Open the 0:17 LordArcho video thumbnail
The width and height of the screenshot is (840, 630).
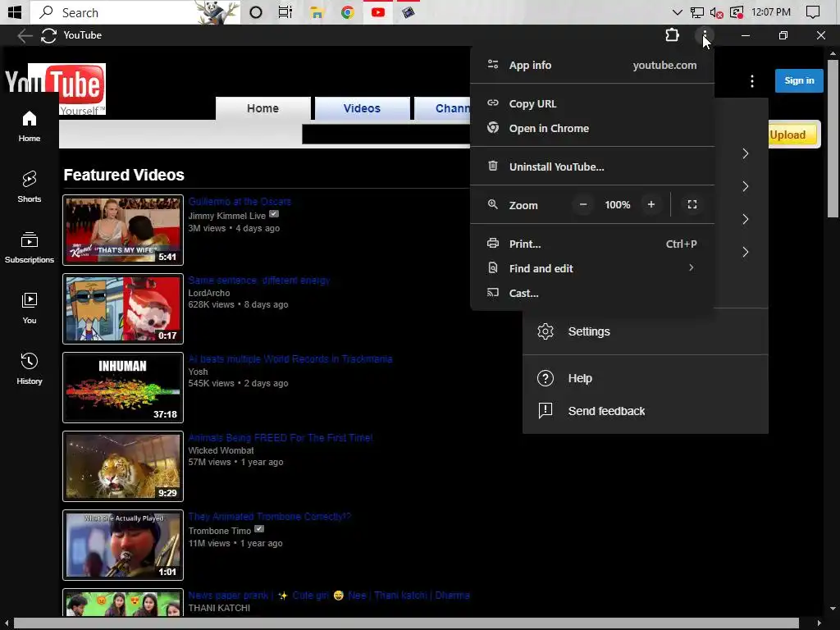(123, 309)
